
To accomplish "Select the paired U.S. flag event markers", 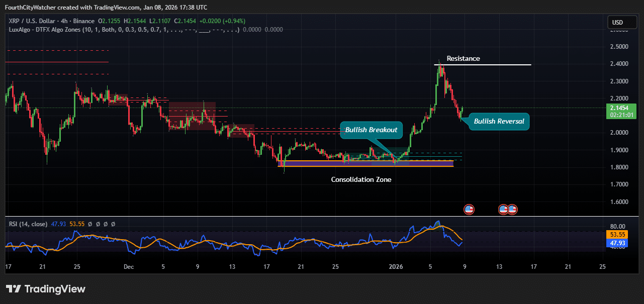I will pos(508,209).
